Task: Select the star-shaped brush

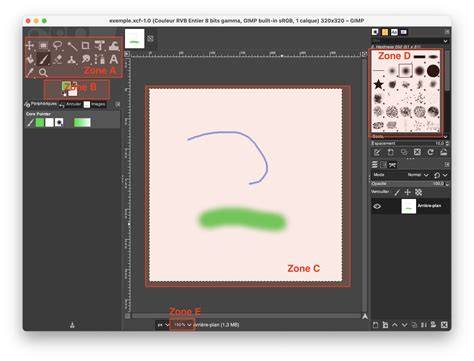Action: click(x=378, y=84)
